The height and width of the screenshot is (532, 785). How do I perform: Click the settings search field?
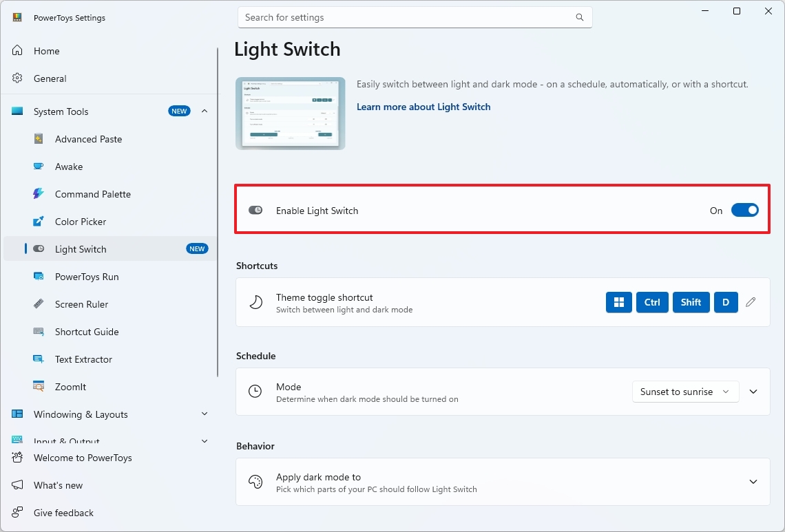413,17
